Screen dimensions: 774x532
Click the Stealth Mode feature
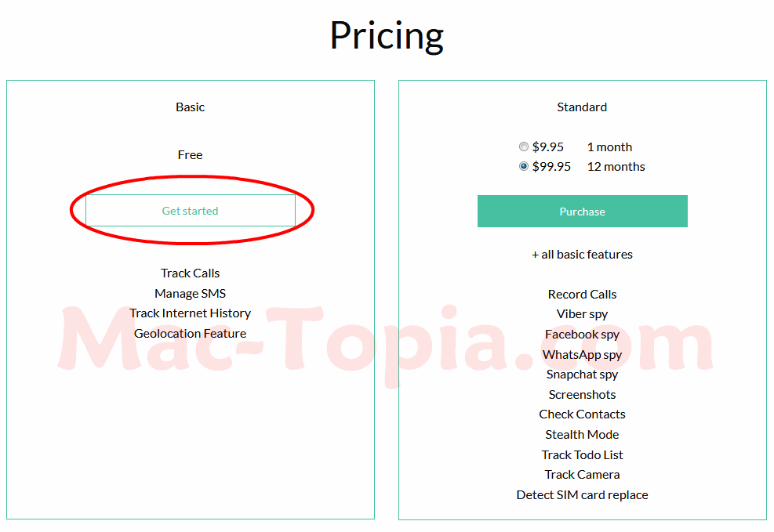582,434
